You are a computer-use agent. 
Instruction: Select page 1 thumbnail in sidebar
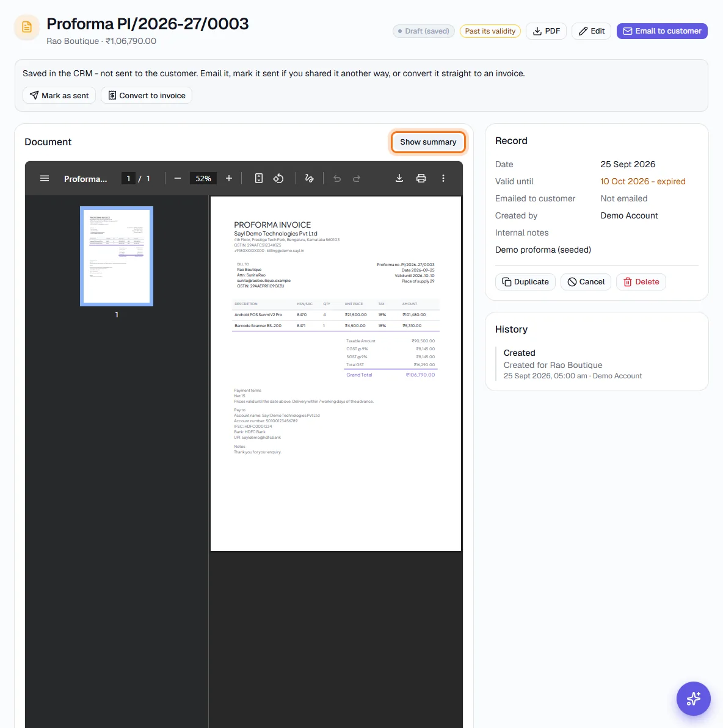click(x=117, y=256)
